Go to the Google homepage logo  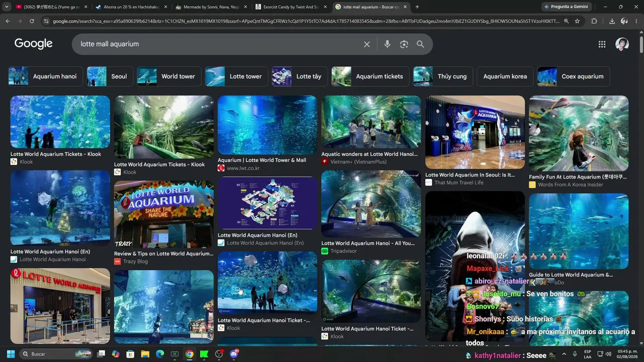pyautogui.click(x=33, y=44)
